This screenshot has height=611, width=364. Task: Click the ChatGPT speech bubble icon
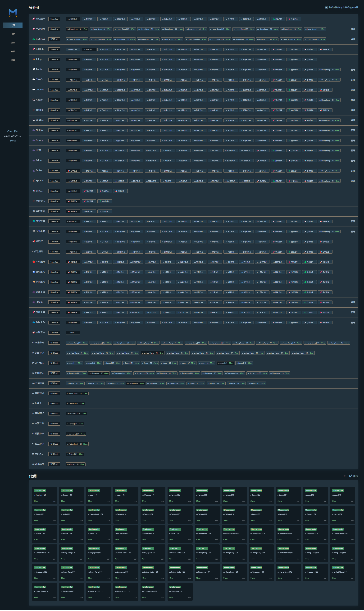pos(34,79)
